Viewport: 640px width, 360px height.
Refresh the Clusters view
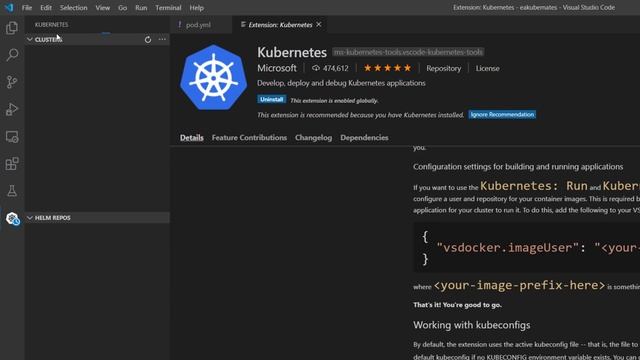(x=148, y=40)
